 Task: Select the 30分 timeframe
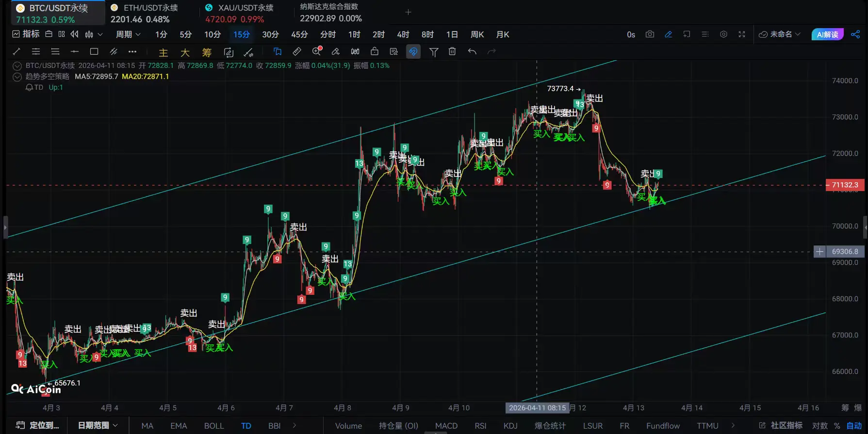pyautogui.click(x=270, y=34)
